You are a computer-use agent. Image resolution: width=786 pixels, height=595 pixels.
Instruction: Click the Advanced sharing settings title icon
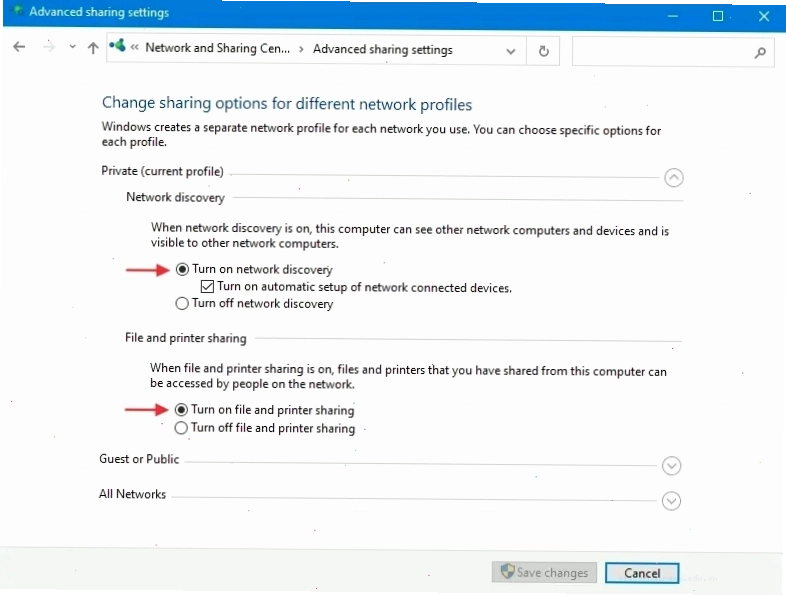pyautogui.click(x=18, y=11)
